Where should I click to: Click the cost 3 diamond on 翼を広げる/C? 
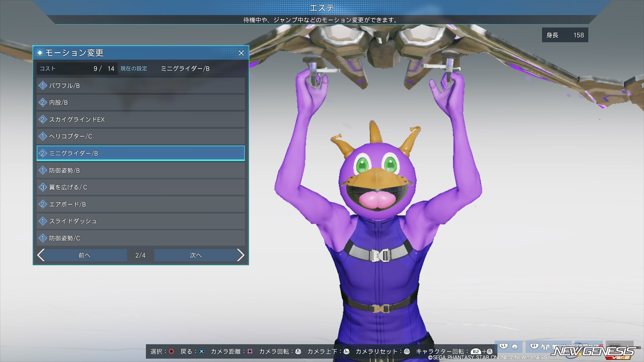(42, 187)
